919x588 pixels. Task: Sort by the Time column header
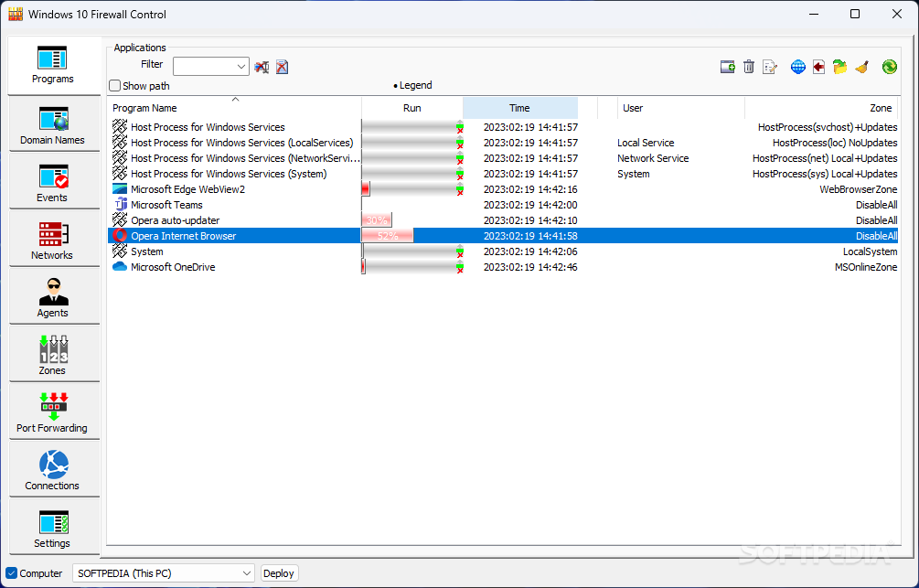pos(520,108)
